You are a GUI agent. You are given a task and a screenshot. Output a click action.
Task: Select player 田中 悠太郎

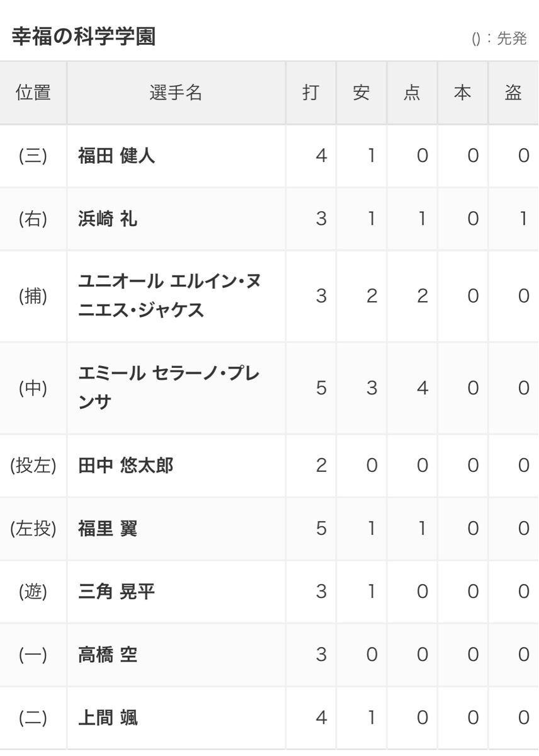[x=125, y=466]
